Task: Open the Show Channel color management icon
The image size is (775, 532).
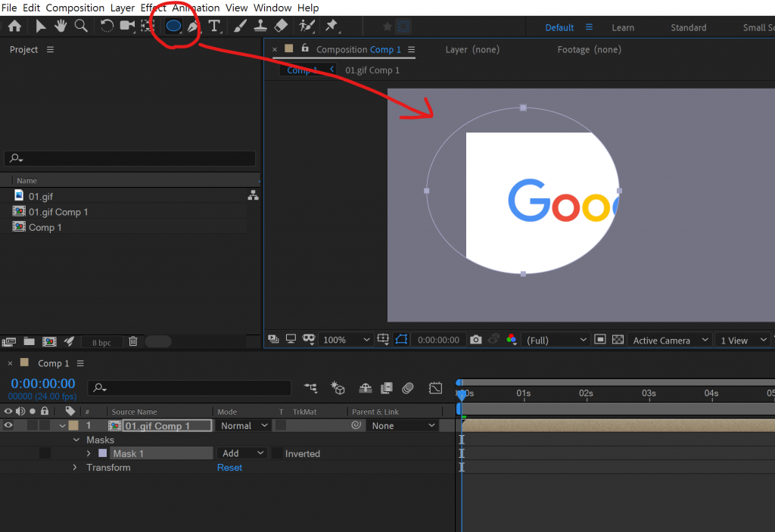Action: 512,340
